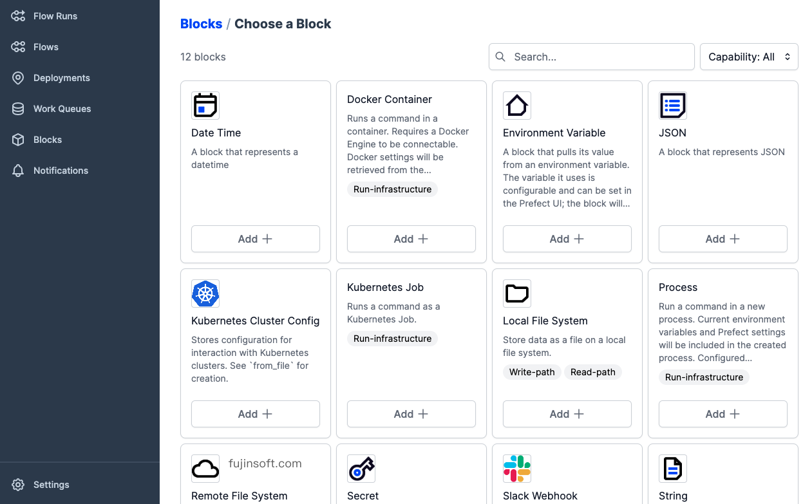Open the Capability: All dropdown
Viewport: 812px width, 504px height.
[749, 57]
